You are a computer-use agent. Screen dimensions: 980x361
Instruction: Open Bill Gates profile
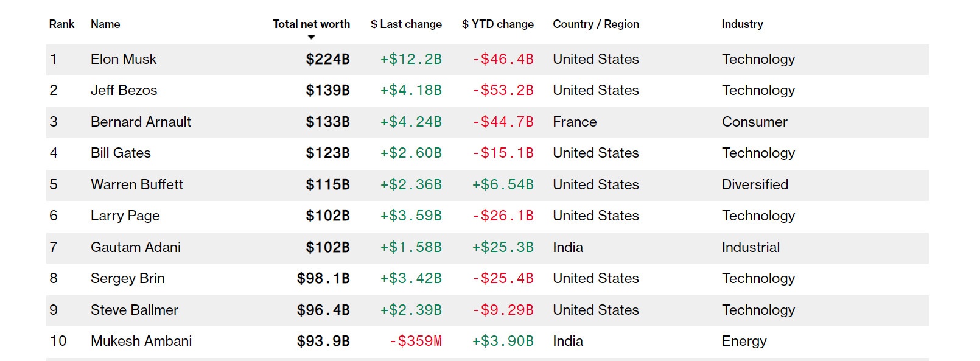(x=121, y=153)
